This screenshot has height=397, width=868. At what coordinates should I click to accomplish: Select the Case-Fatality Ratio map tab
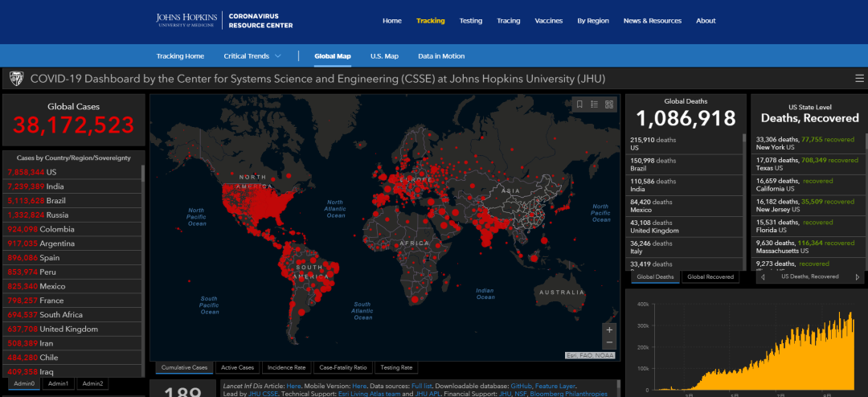(x=342, y=367)
